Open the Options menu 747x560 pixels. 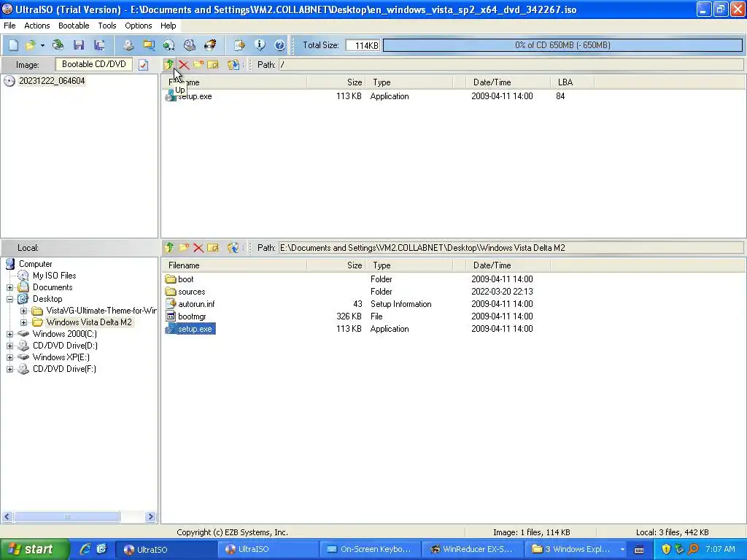[138, 26]
